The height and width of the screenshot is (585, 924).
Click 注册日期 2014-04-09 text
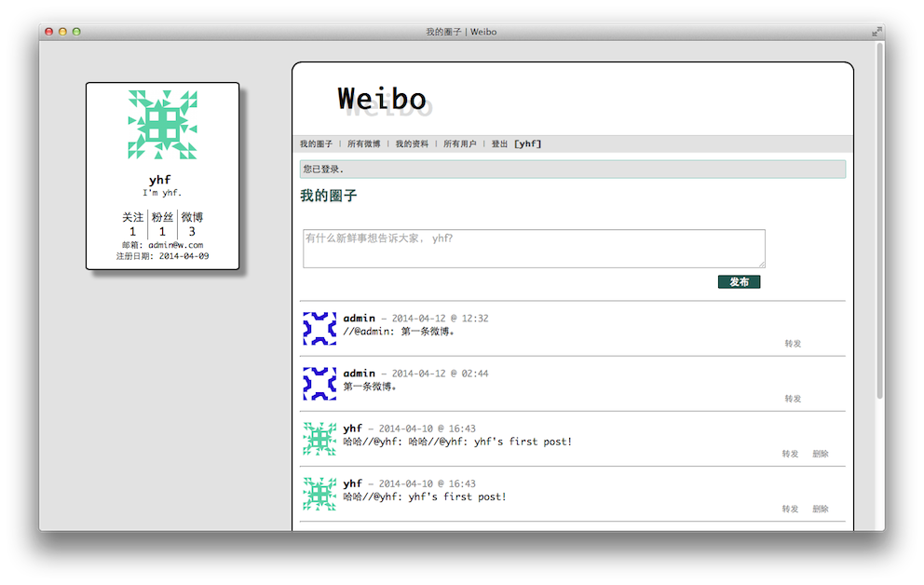(163, 256)
